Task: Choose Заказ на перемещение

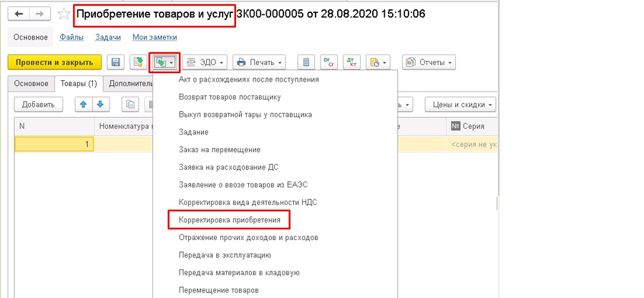Action: coord(220,150)
